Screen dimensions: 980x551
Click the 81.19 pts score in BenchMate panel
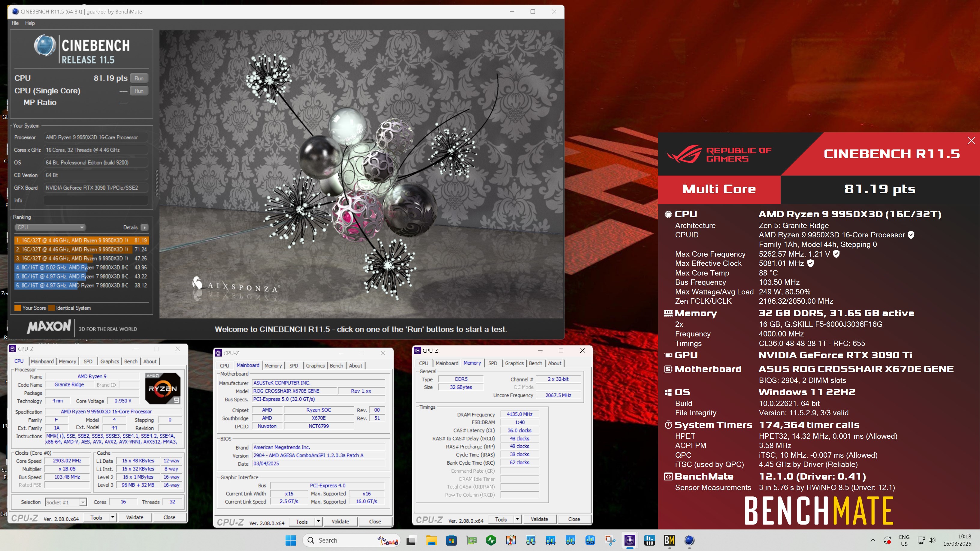[879, 189]
